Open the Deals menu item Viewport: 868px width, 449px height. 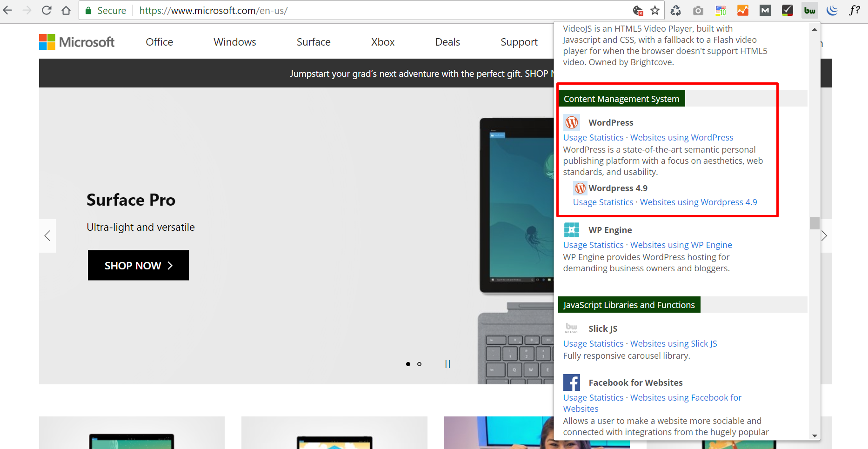[447, 42]
